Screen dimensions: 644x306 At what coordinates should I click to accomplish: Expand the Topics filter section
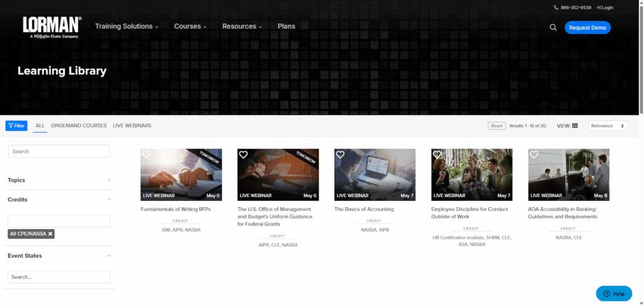pos(109,180)
